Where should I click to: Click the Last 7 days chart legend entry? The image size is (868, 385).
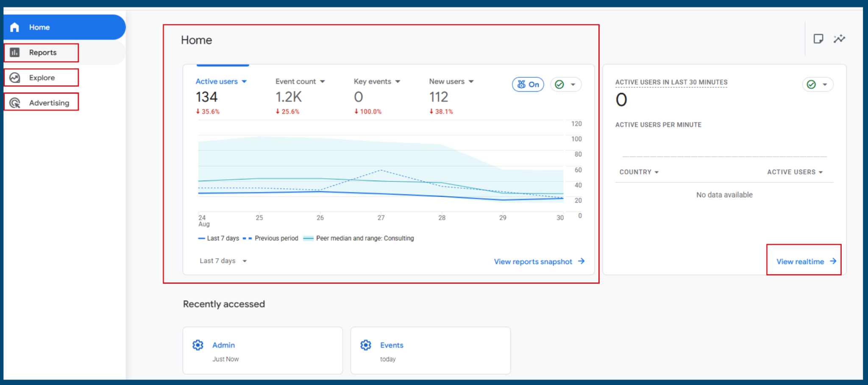pos(219,238)
